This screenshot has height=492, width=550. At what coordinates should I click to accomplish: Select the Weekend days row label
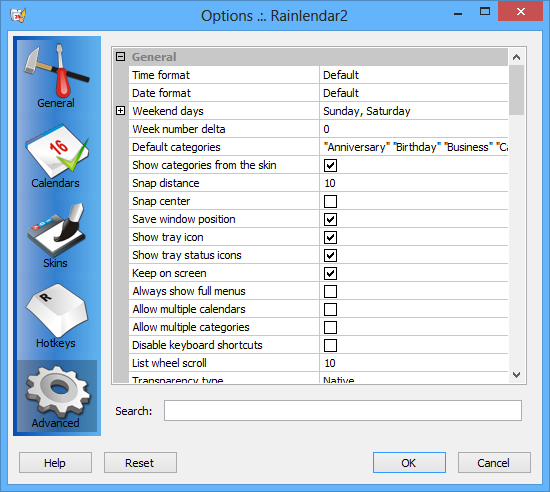click(168, 111)
